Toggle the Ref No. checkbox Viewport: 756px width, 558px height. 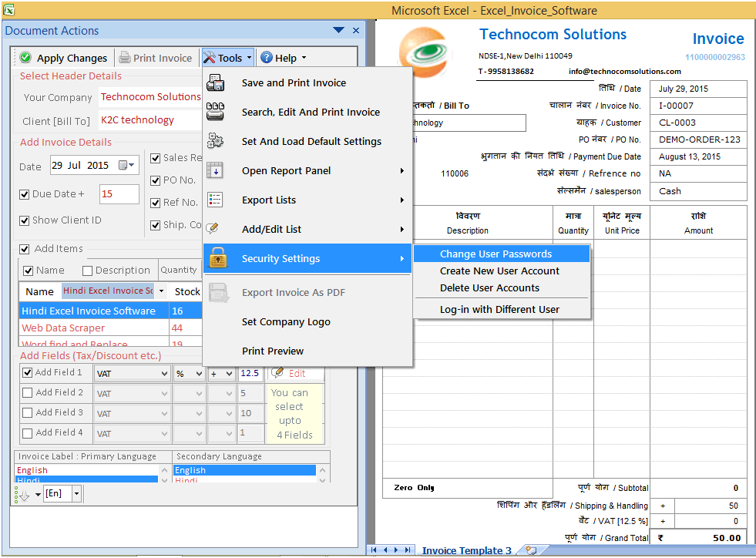click(155, 203)
